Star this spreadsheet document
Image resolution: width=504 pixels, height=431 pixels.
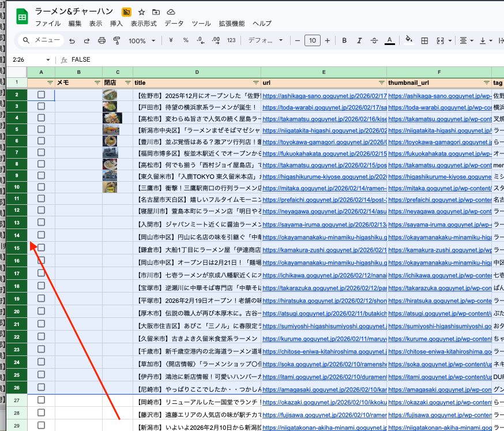[x=142, y=12]
